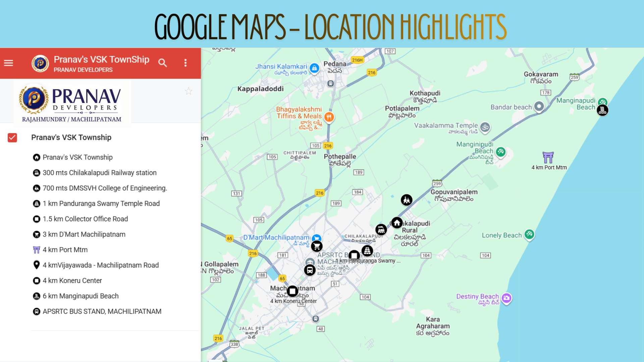Open the three-dot more options menu
Viewport: 644px width, 362px height.
(185, 63)
